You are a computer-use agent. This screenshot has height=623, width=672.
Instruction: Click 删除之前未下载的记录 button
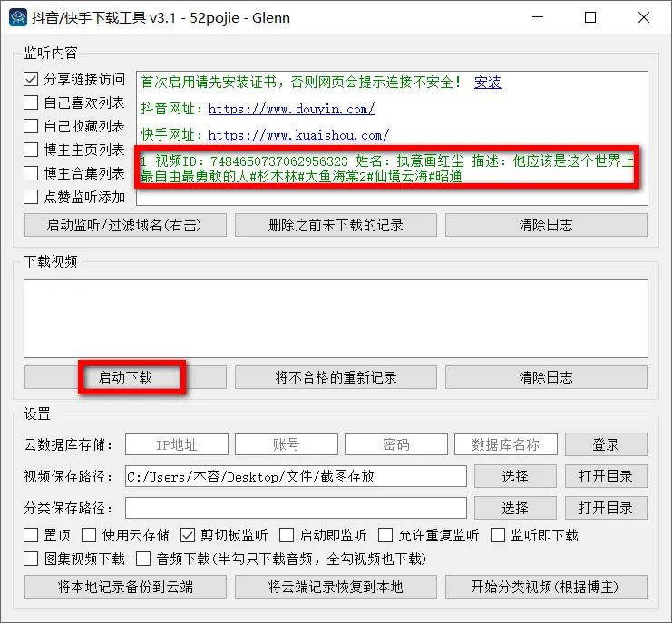pos(336,225)
